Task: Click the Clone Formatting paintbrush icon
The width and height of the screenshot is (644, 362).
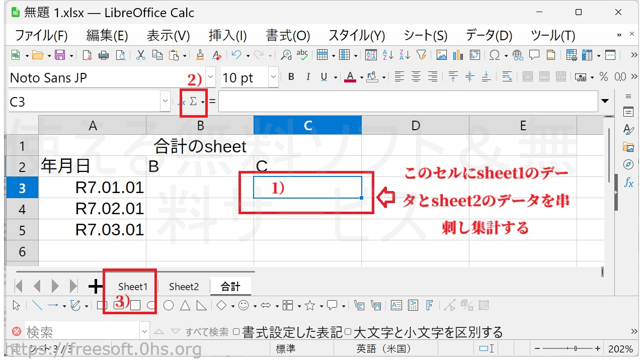Action: tap(200, 55)
